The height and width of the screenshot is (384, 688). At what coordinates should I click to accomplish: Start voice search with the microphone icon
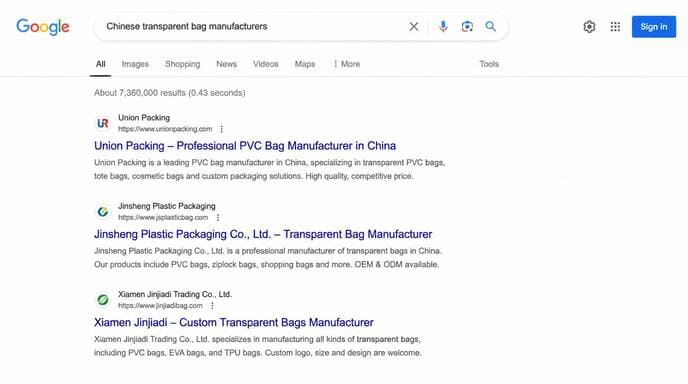point(443,26)
